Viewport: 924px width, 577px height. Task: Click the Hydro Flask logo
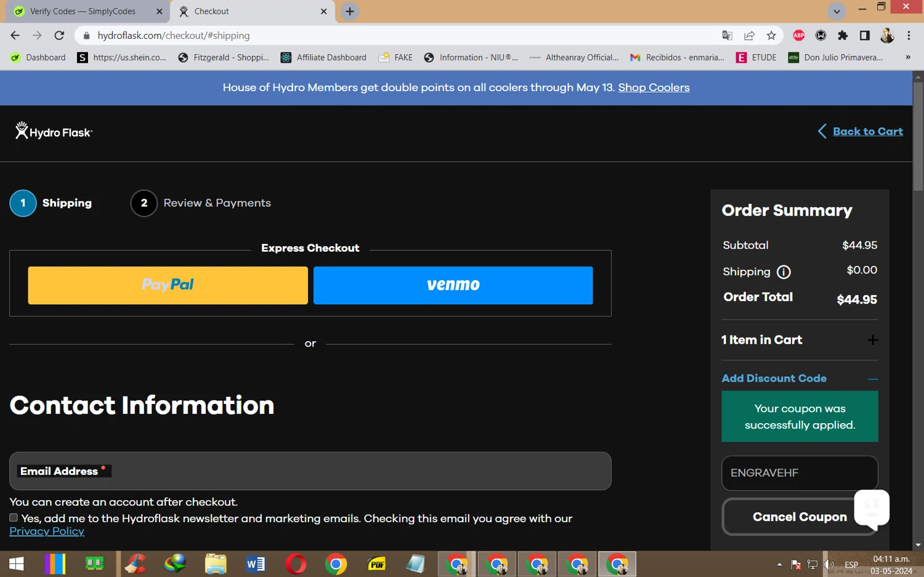[x=54, y=131]
